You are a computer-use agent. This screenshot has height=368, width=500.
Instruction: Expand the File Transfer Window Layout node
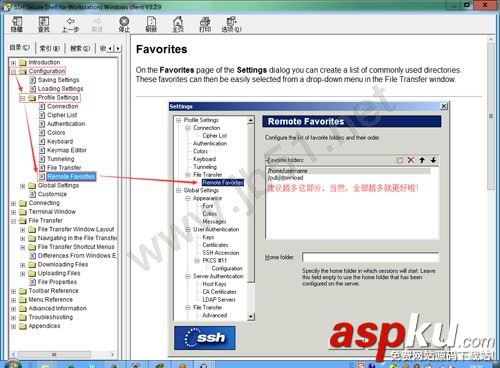click(x=23, y=230)
